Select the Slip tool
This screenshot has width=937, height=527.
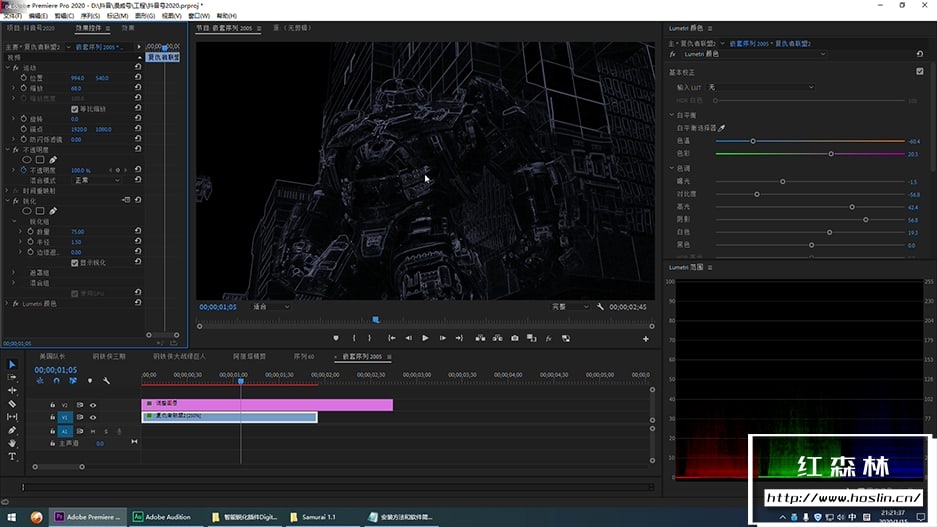(12, 417)
